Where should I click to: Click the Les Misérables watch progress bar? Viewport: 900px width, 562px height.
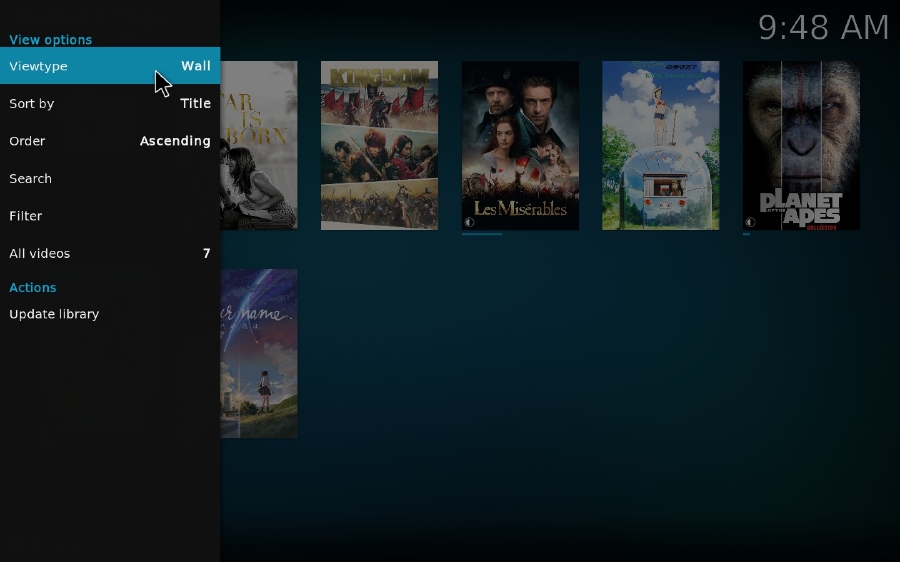[x=482, y=234]
